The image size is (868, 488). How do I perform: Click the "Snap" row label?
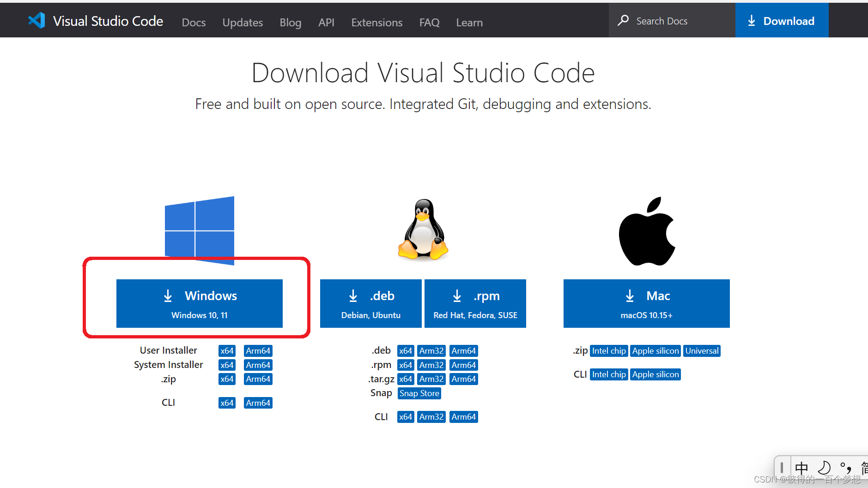(381, 393)
